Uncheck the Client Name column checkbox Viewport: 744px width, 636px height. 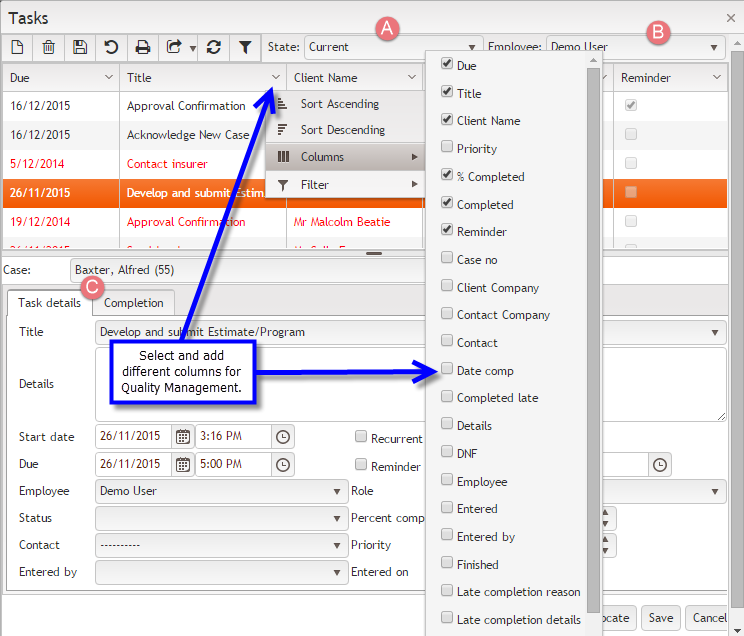[447, 120]
